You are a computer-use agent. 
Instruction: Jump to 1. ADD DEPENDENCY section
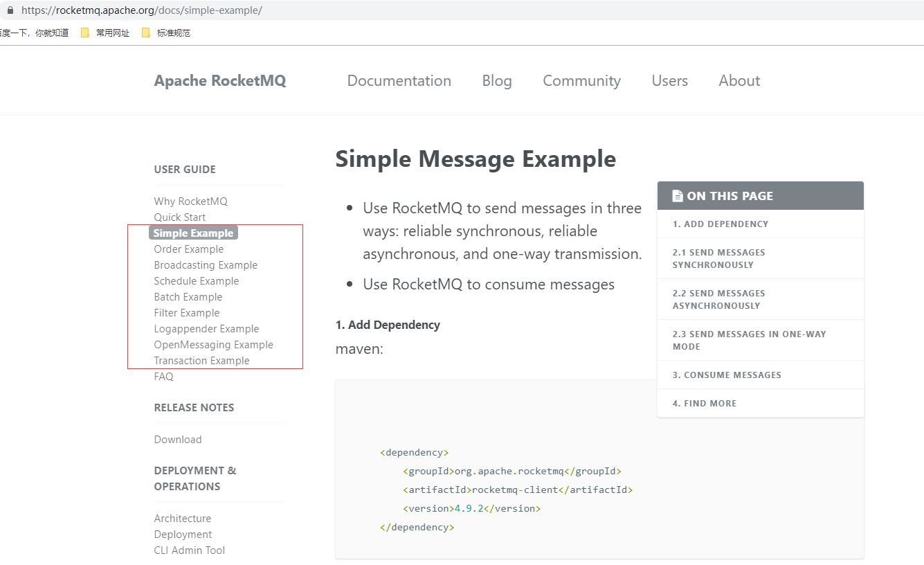(x=761, y=224)
